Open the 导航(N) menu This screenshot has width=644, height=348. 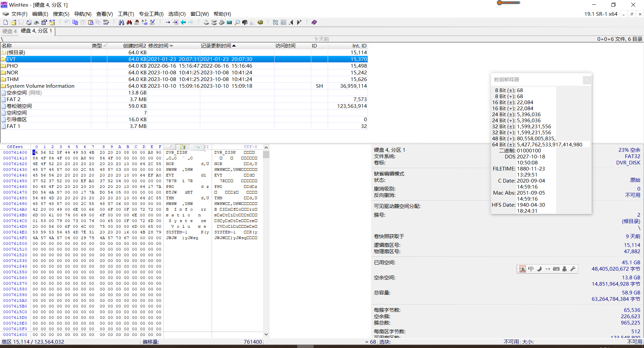tap(83, 14)
